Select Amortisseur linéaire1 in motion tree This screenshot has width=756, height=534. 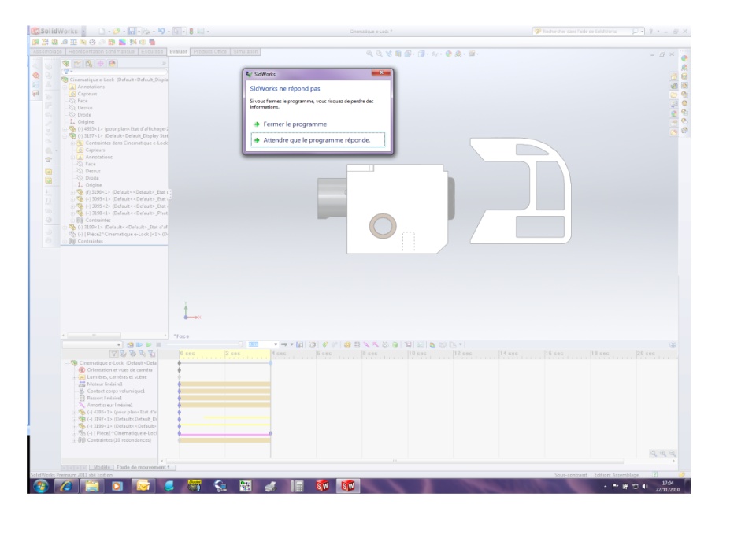click(x=109, y=405)
